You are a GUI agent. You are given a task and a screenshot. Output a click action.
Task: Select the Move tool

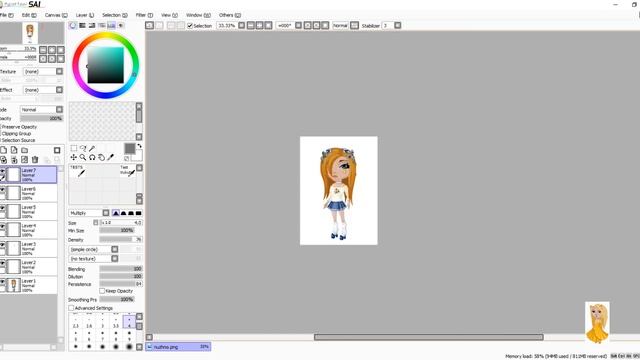74,158
